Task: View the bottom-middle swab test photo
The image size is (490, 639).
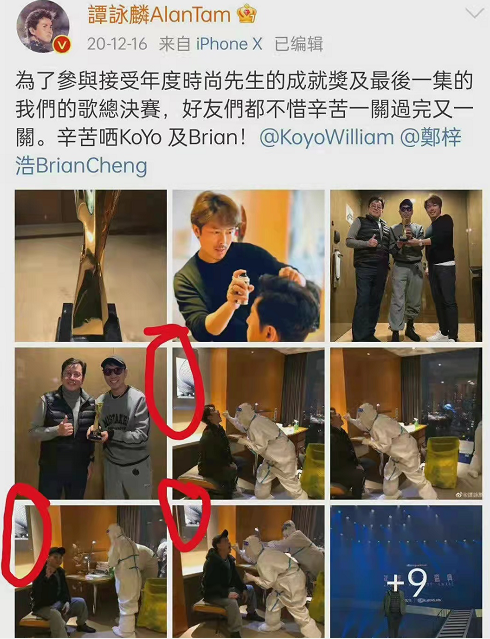Action: (x=248, y=571)
